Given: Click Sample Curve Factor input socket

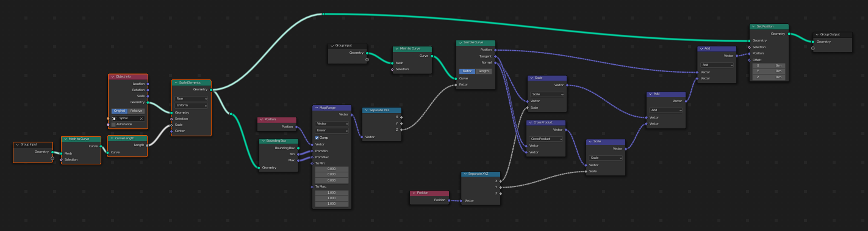Looking at the screenshot, I should (456, 84).
